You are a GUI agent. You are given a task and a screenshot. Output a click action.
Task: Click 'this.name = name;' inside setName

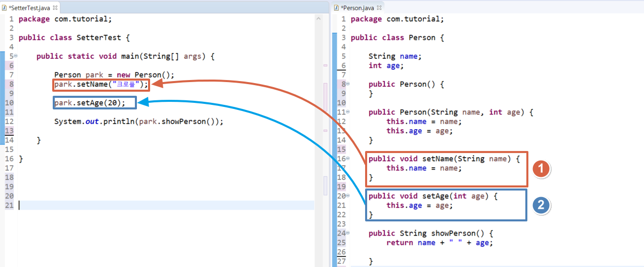click(424, 168)
